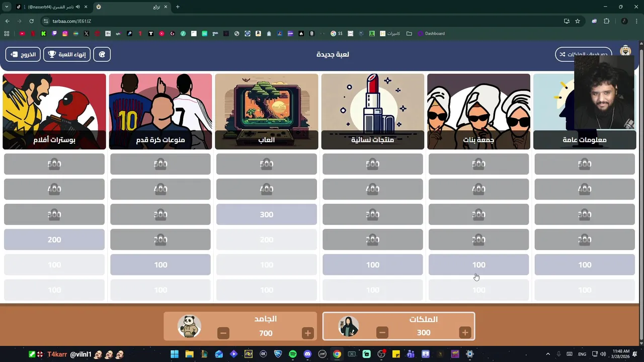Click locked 400 under منوعات كرة قدم
The width and height of the screenshot is (644, 362).
[160, 190]
